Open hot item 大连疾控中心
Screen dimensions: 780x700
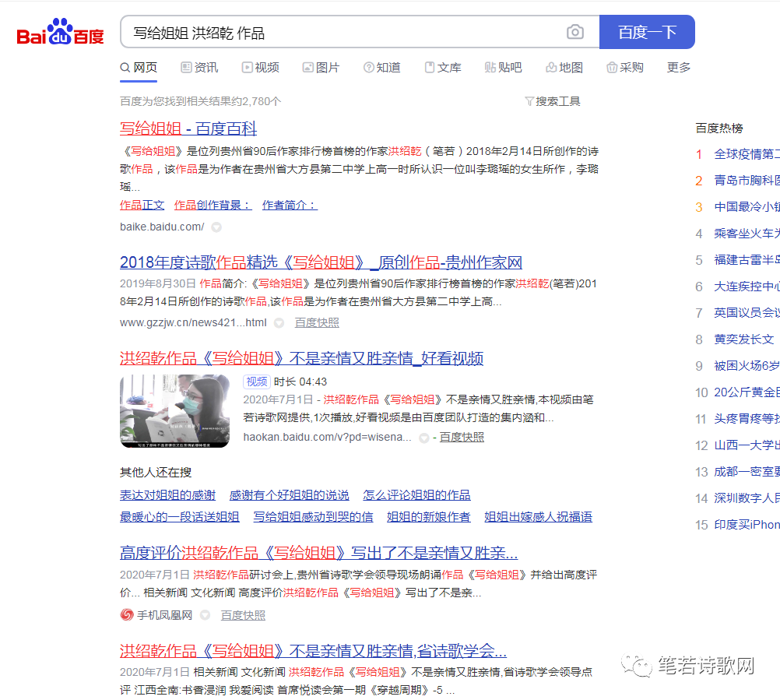click(747, 287)
